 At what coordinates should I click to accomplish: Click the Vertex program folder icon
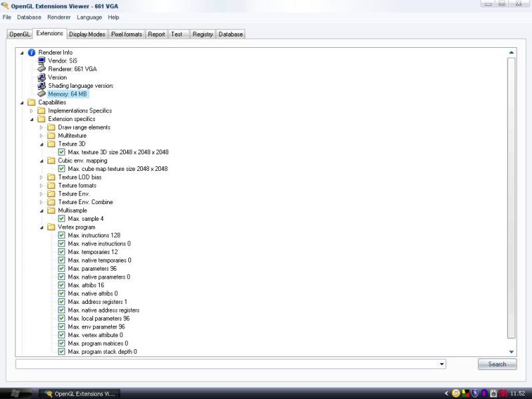coord(51,227)
